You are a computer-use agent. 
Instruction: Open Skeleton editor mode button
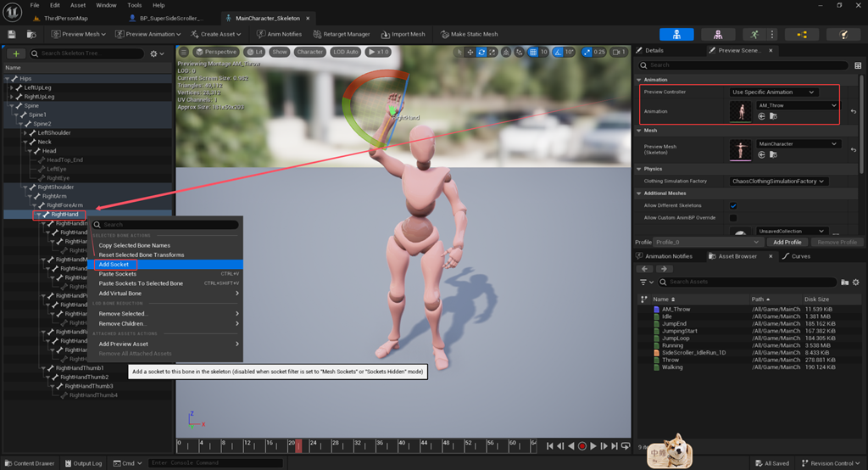pos(676,35)
